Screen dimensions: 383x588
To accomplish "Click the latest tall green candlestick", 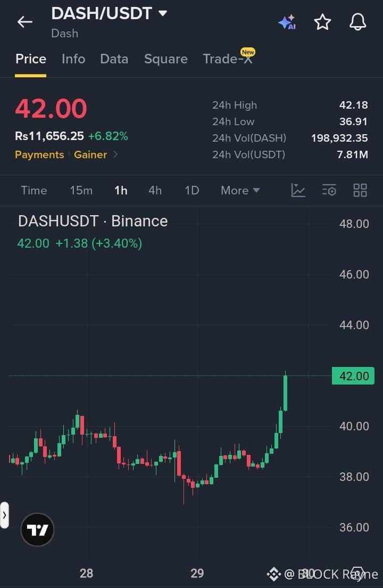I will [285, 392].
